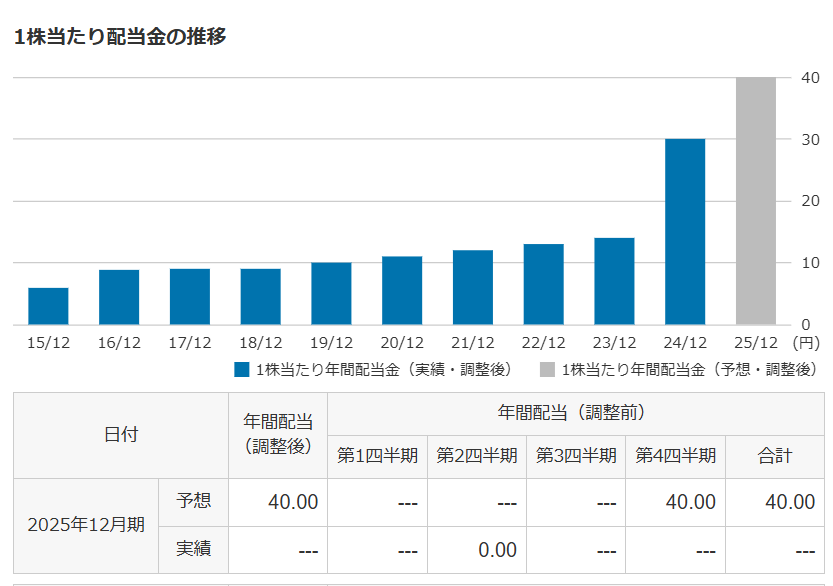
Task: Click the 年間配当（調整後） header cell
Action: click(x=278, y=435)
